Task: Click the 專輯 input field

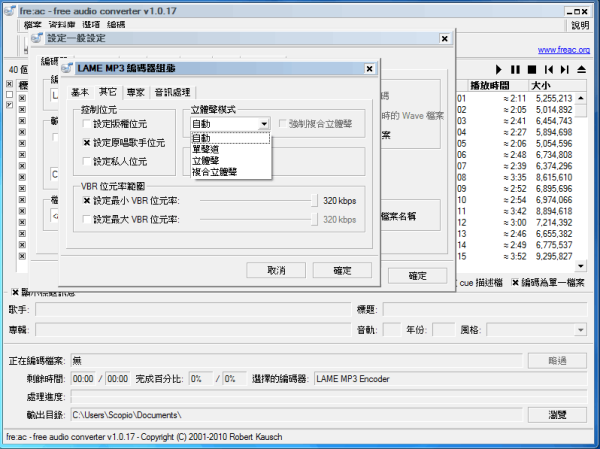Action: point(193,330)
